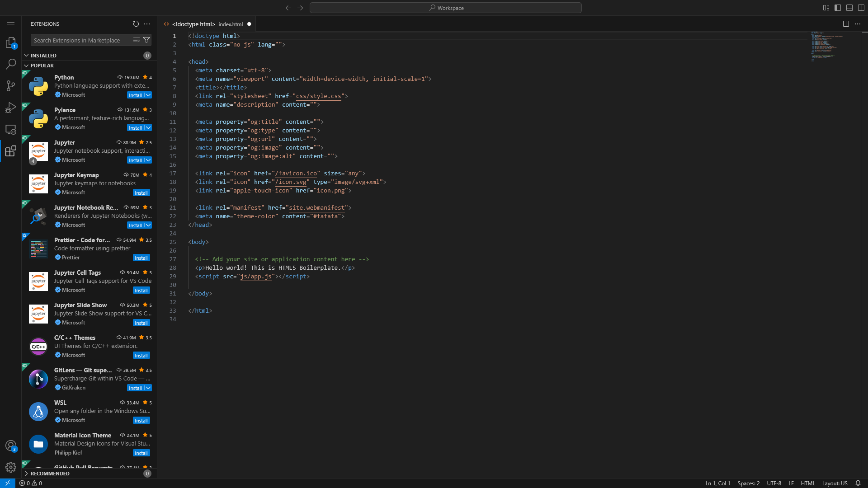
Task: Change encoding UTF-8 in status bar
Action: tap(774, 483)
